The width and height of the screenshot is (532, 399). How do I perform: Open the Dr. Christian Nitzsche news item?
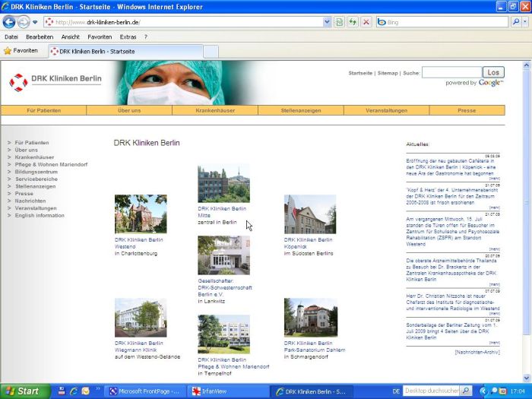pos(453,302)
